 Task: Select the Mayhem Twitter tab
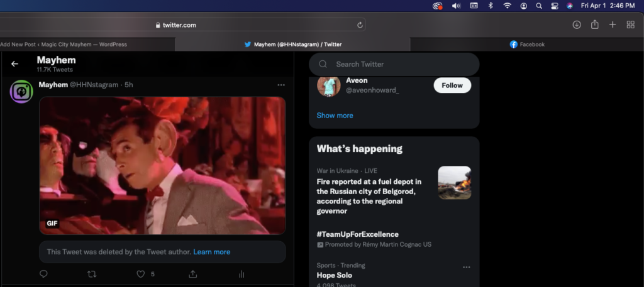[x=292, y=45]
